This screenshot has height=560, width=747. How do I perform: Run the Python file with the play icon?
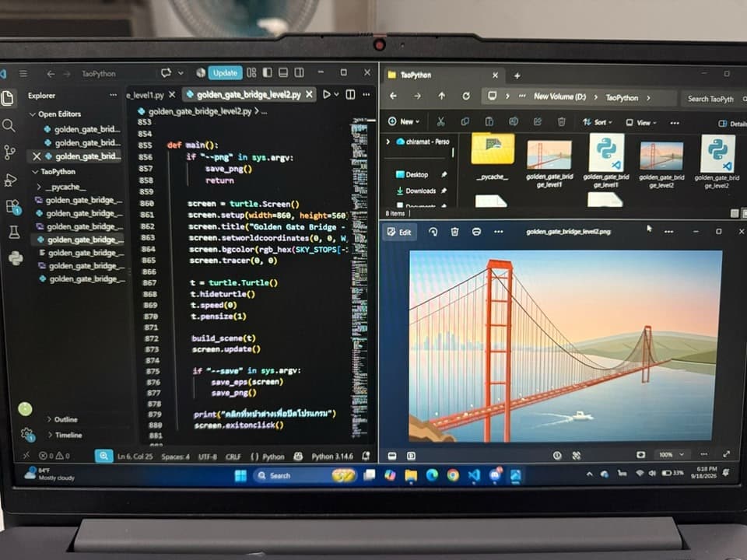[326, 94]
